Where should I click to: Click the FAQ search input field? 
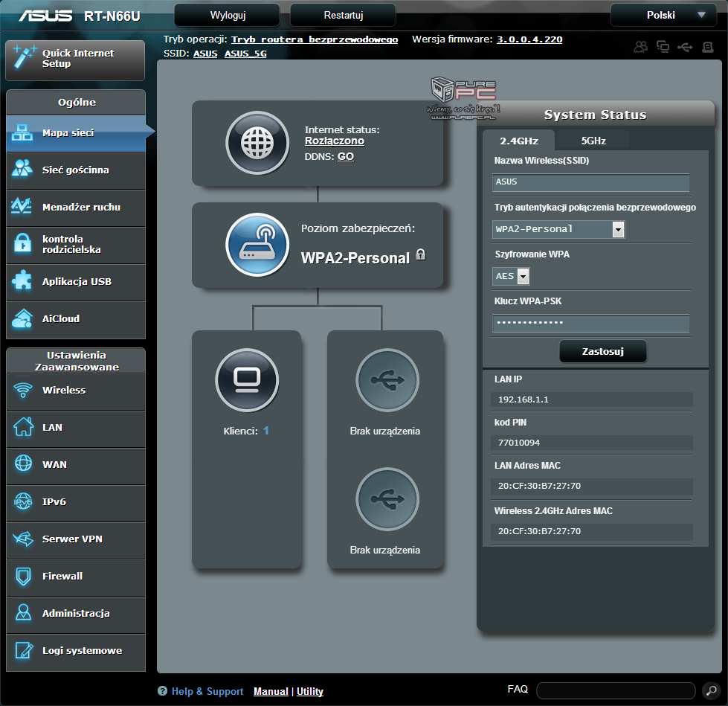point(616,690)
